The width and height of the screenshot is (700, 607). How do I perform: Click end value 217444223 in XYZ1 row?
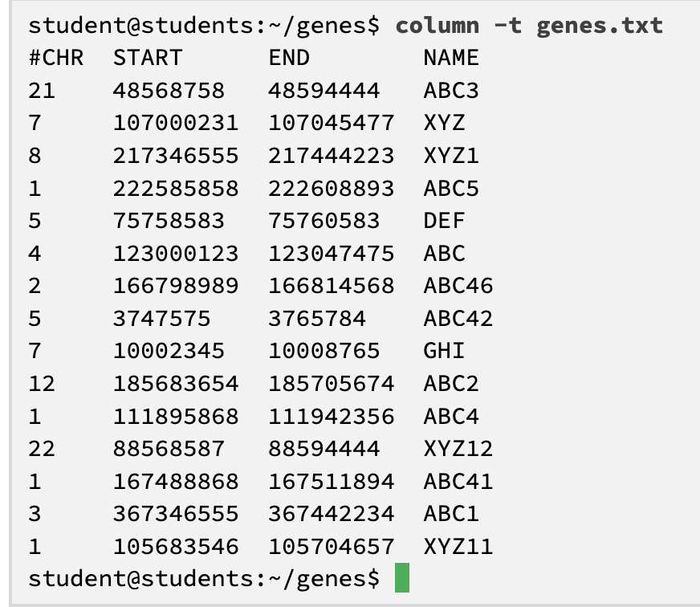[332, 156]
